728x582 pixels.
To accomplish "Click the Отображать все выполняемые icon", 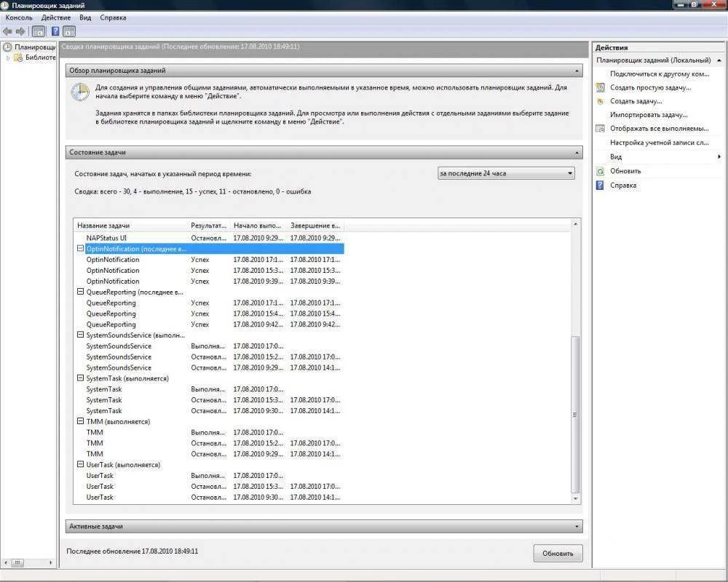I will [601, 129].
